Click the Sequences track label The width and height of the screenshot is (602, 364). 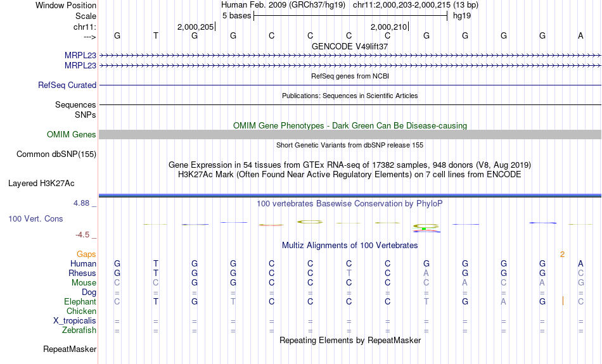pos(75,104)
